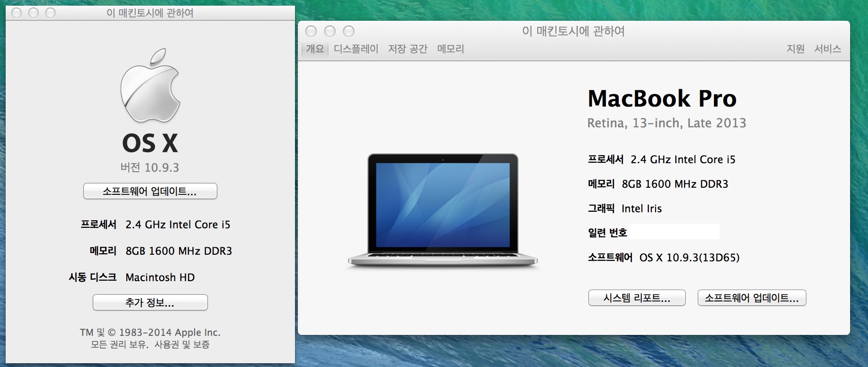Click 소프트웨어 업데이트 beside the 시스템 리포트 button
The width and height of the screenshot is (868, 367).
752,298
